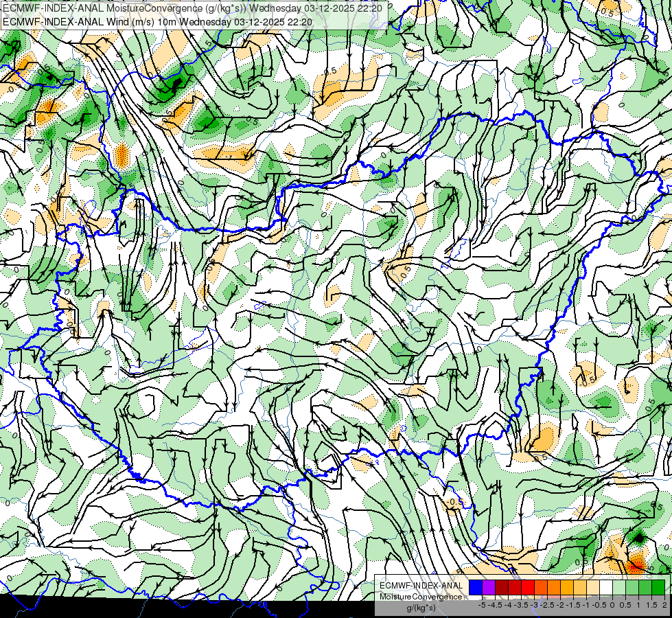Screen dimensions: 672x618
Task: Click the -4.5 tick label in the legend
Action: click(x=495, y=605)
